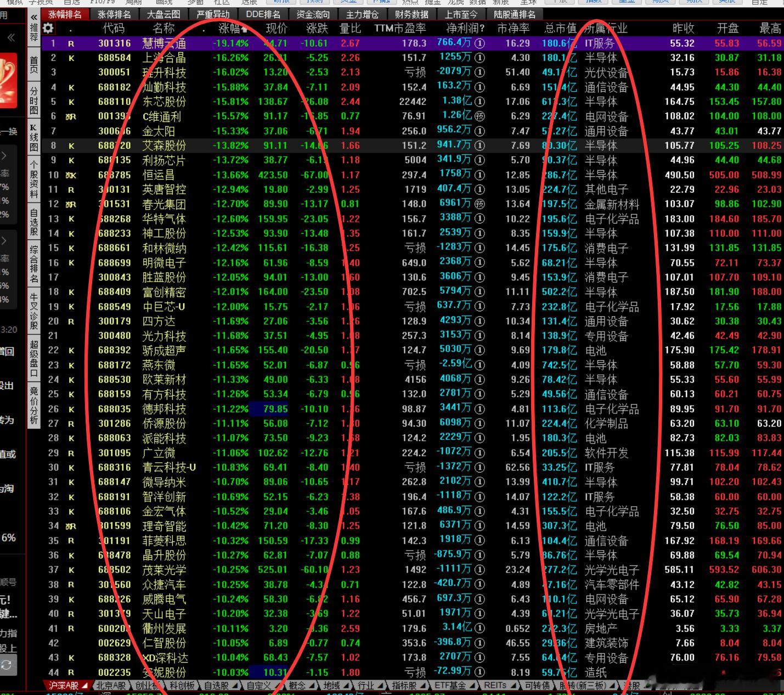Open the dropdown arrow on the 概念 tab
Image resolution: width=784 pixels, height=695 pixels.
(x=313, y=686)
